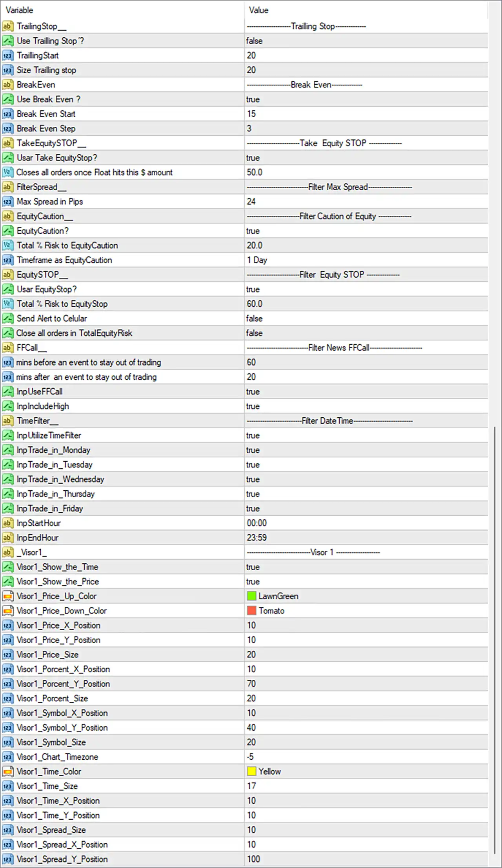Click the integer icon beside Max Spread in Pips

click(7, 202)
